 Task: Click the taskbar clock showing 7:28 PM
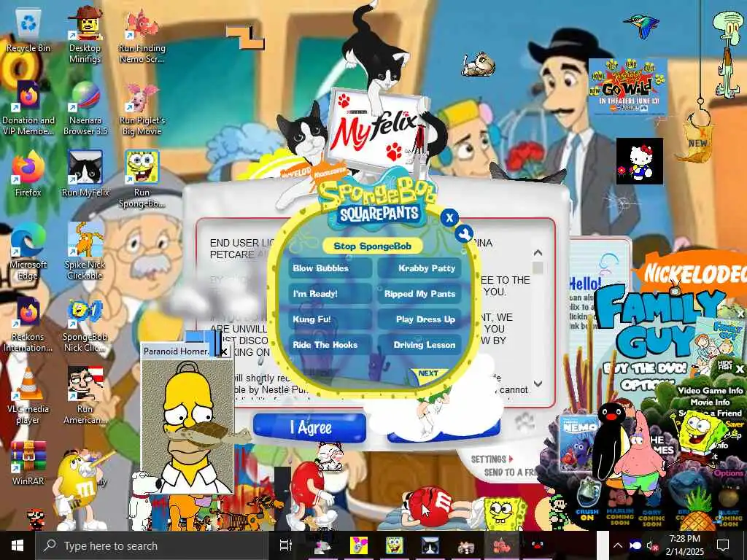pyautogui.click(x=684, y=545)
